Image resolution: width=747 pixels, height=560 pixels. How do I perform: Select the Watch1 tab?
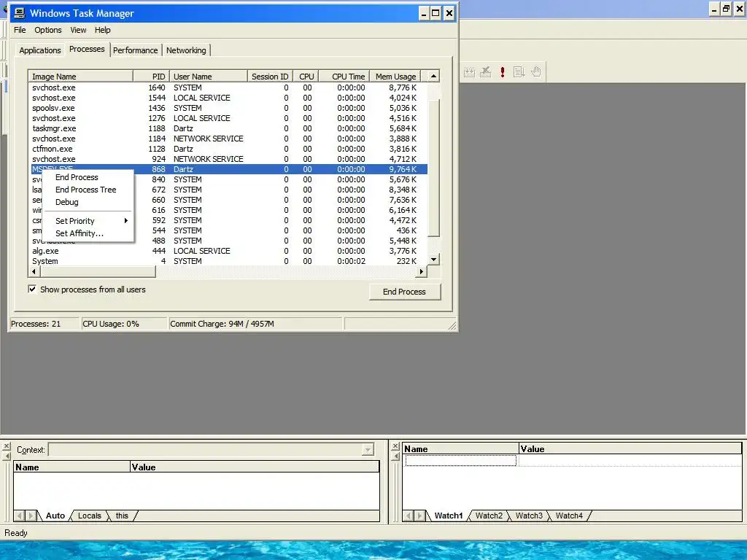449,516
